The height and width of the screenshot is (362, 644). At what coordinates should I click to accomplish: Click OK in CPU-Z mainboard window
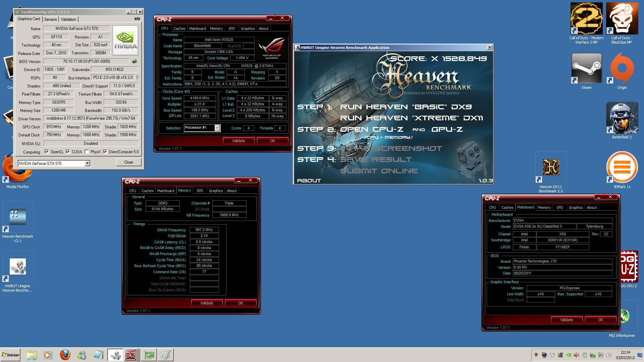tap(600, 320)
